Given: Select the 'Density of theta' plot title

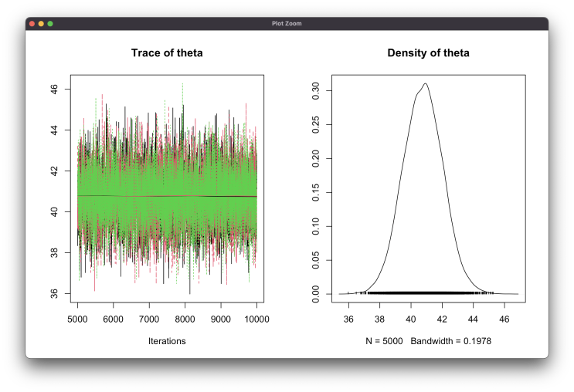Looking at the screenshot, I should pyautogui.click(x=428, y=54).
